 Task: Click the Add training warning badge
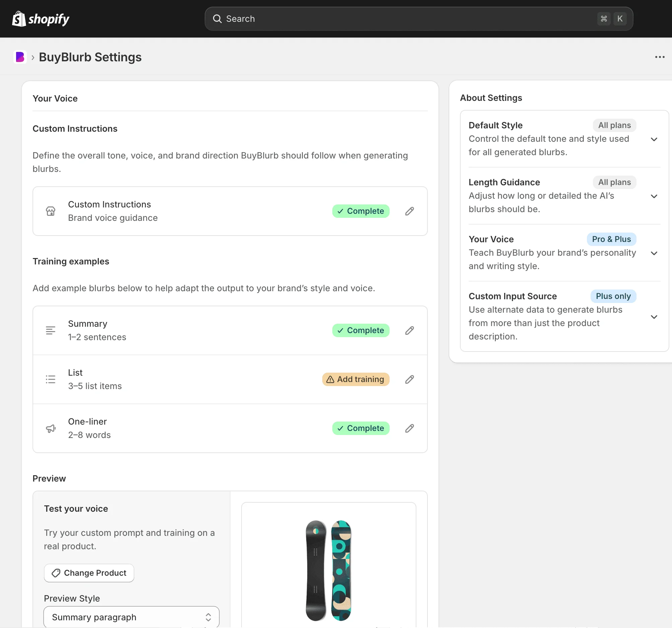356,379
